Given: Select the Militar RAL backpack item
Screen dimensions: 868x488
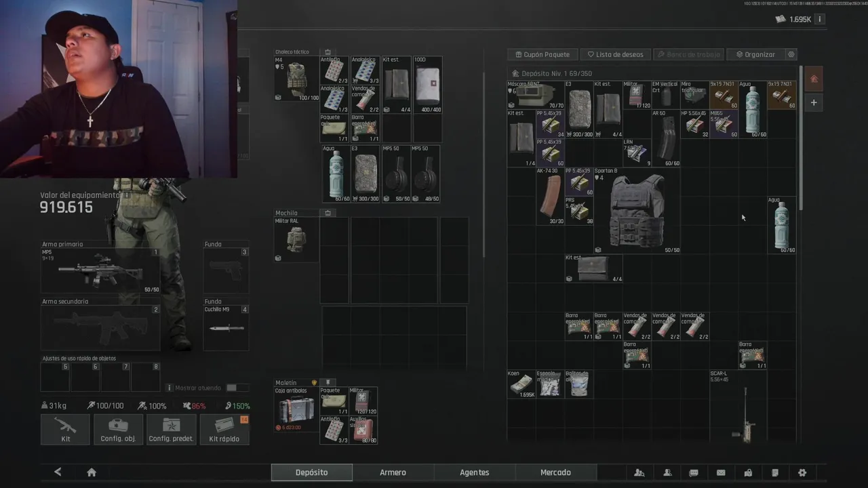Looking at the screenshot, I should click(x=296, y=240).
